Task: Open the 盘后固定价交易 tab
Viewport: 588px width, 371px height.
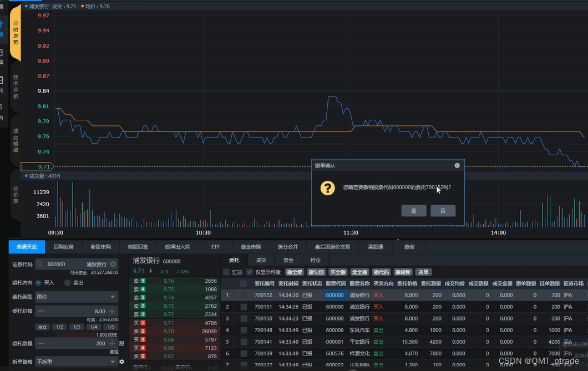Action: (332, 247)
